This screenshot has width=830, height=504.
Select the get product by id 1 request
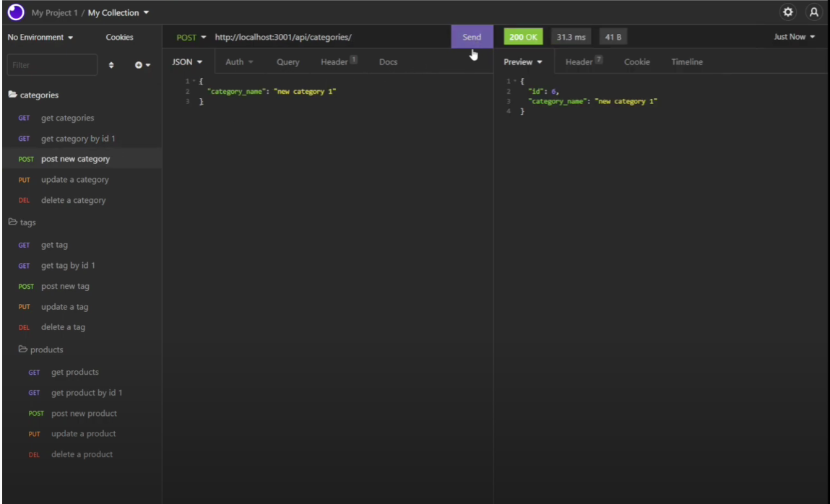(82, 392)
